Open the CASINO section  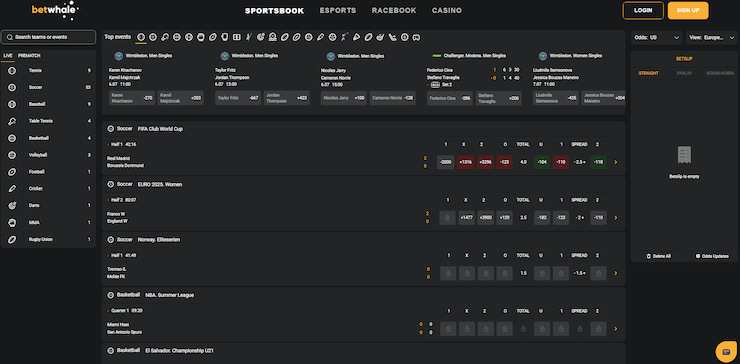[x=447, y=10]
